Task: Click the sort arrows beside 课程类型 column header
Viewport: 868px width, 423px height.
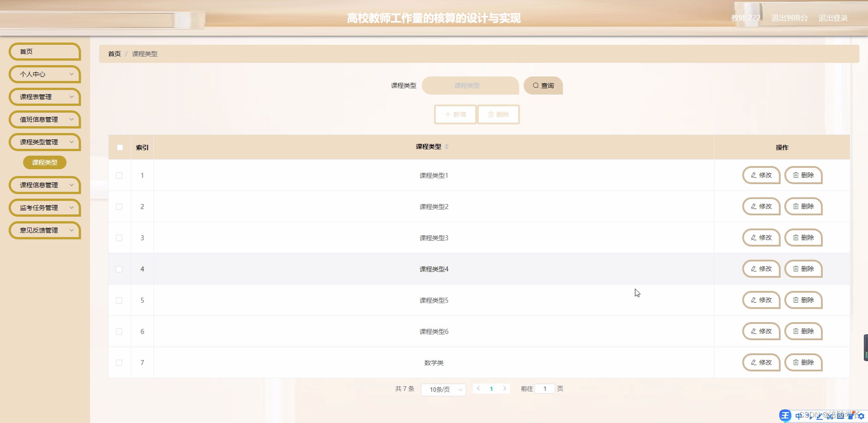Action: pyautogui.click(x=447, y=147)
